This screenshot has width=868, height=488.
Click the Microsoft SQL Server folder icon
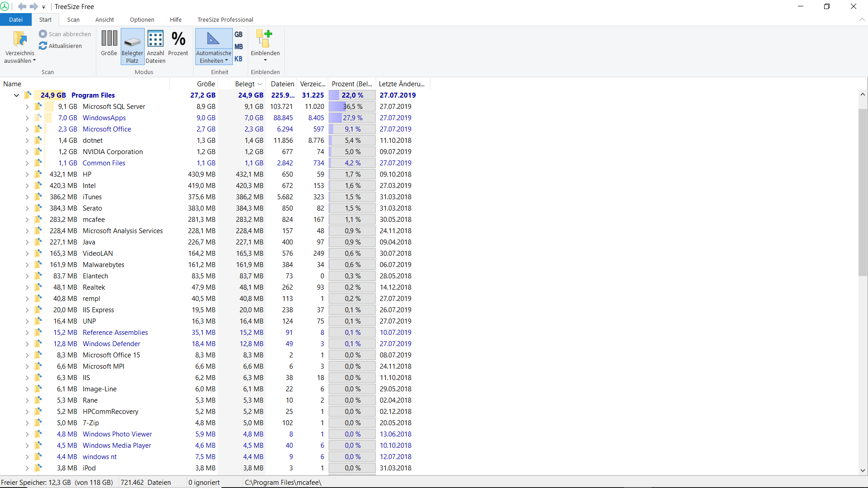pyautogui.click(x=38, y=107)
